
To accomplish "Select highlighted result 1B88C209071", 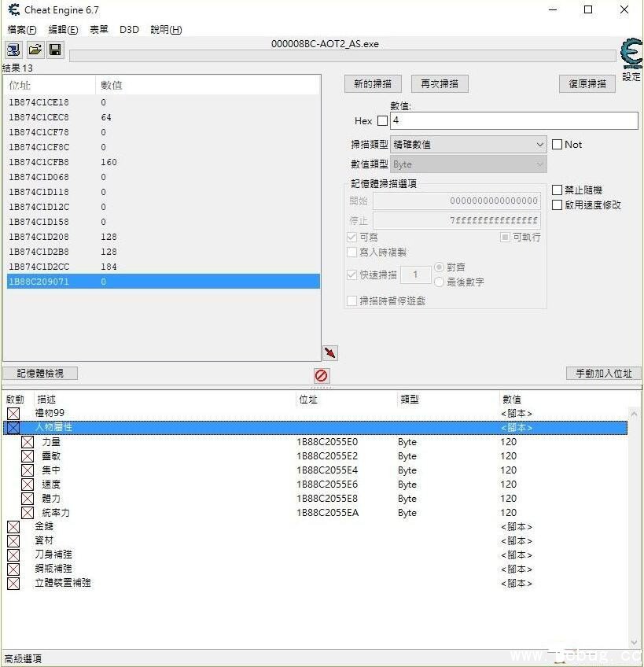I will tap(164, 282).
